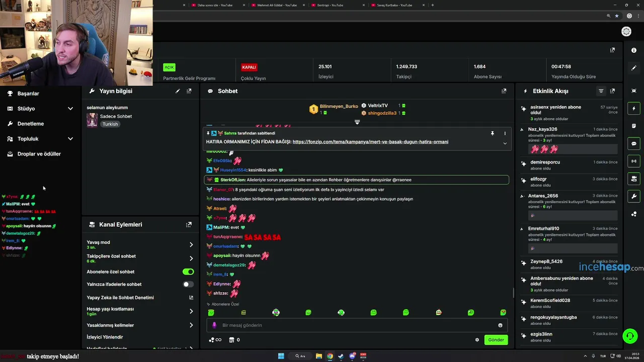Select İzleyici Yönlendir action
This screenshot has width=644, height=362.
pyautogui.click(x=105, y=337)
